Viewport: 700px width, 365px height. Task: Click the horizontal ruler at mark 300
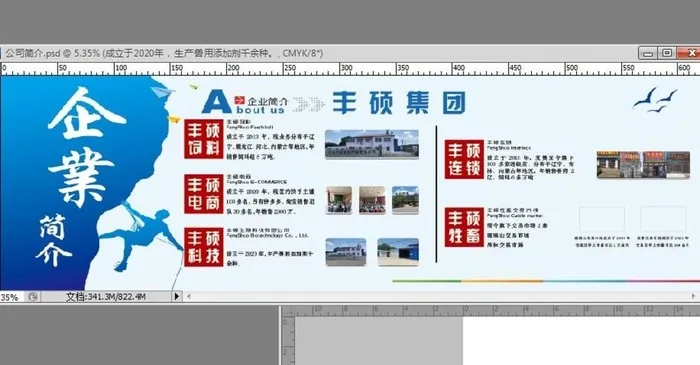[x=346, y=69]
